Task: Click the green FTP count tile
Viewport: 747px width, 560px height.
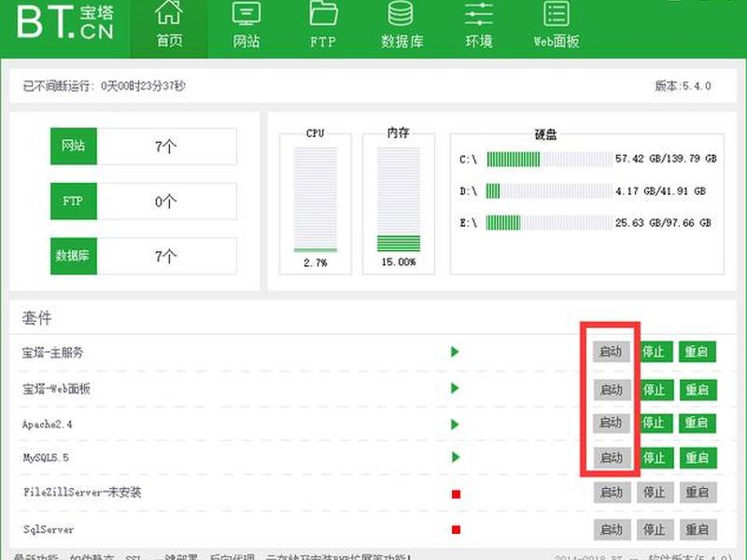Action: (x=74, y=201)
